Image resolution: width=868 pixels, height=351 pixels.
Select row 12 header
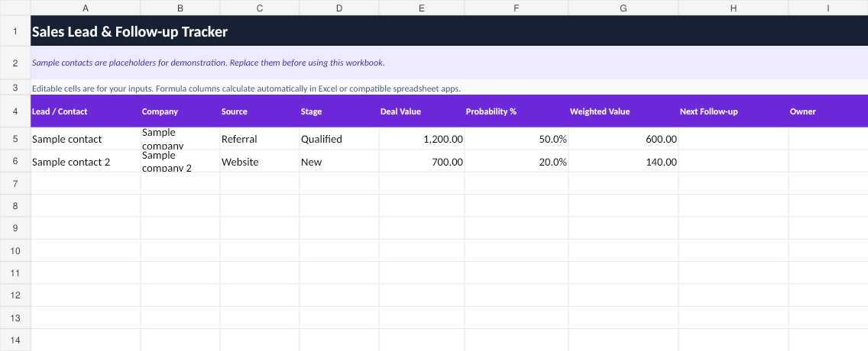coord(15,295)
